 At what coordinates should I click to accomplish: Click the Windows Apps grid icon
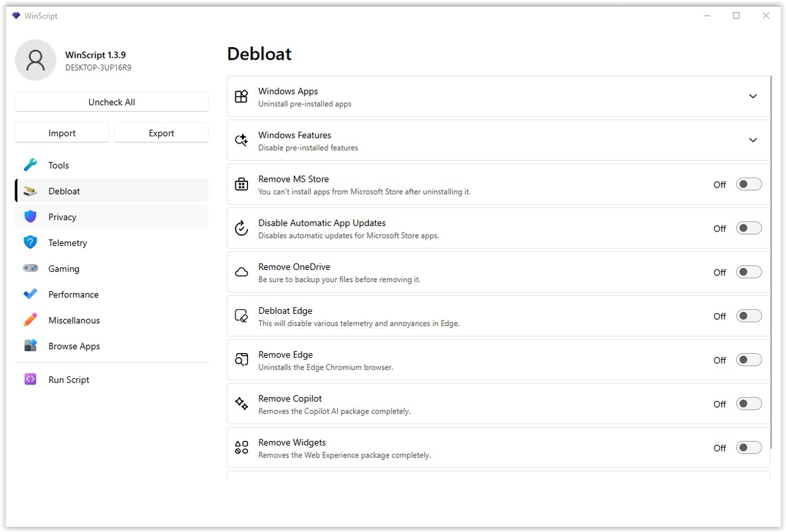pos(241,96)
